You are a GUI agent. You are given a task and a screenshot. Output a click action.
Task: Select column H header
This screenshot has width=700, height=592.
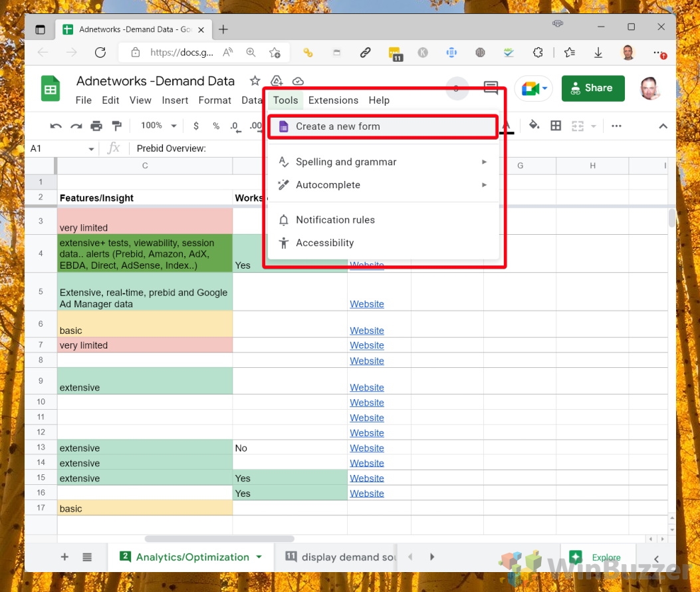click(592, 166)
